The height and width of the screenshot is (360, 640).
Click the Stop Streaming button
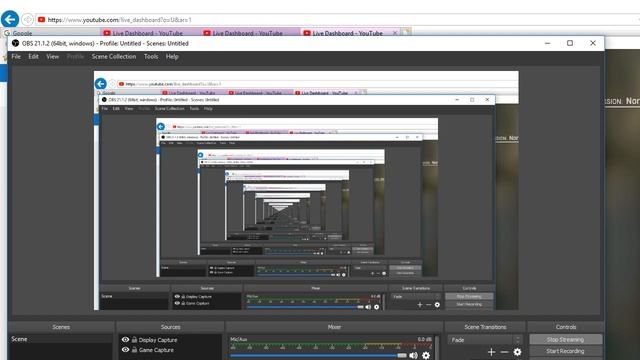(565, 339)
